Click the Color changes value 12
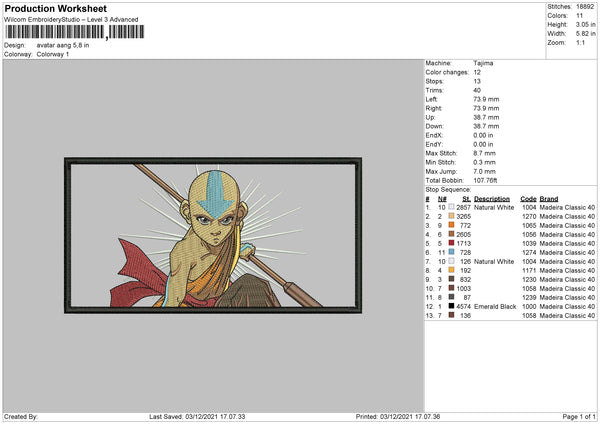This screenshot has height=424, width=600. (477, 72)
